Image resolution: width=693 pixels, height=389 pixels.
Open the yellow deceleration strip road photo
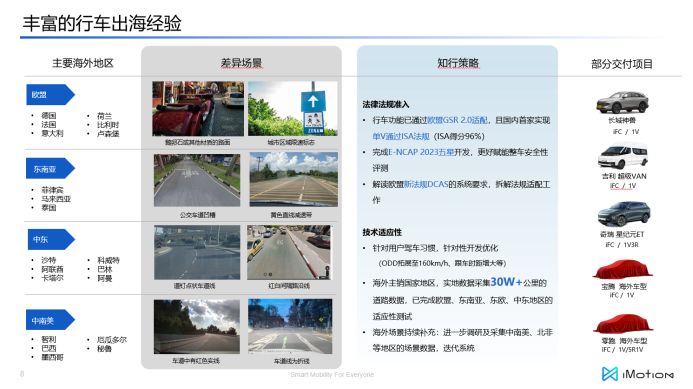tap(293, 179)
